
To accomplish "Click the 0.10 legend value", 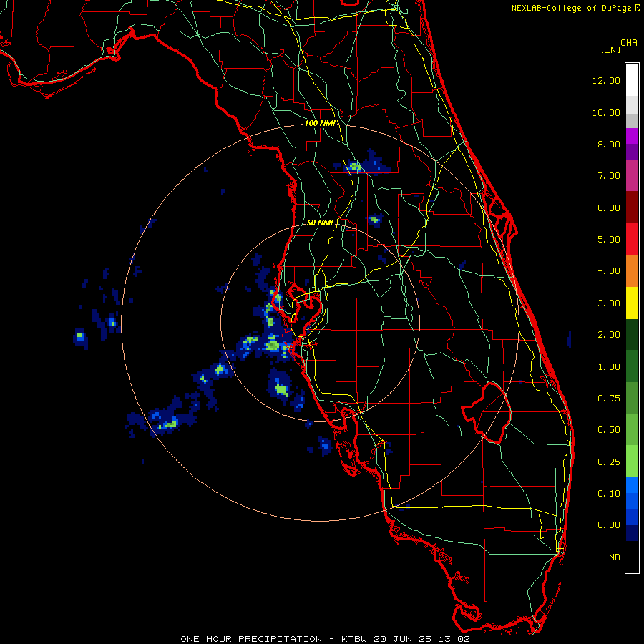I will click(x=609, y=494).
